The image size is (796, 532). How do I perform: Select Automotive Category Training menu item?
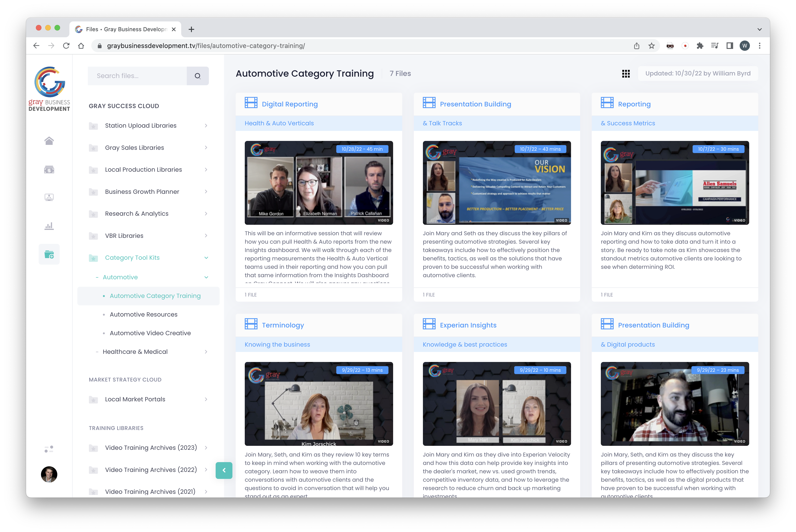click(x=148, y=296)
